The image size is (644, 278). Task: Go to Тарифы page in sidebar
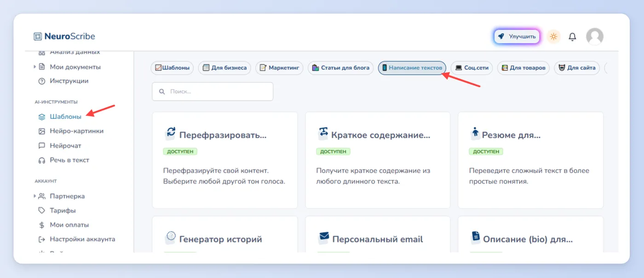pos(63,210)
